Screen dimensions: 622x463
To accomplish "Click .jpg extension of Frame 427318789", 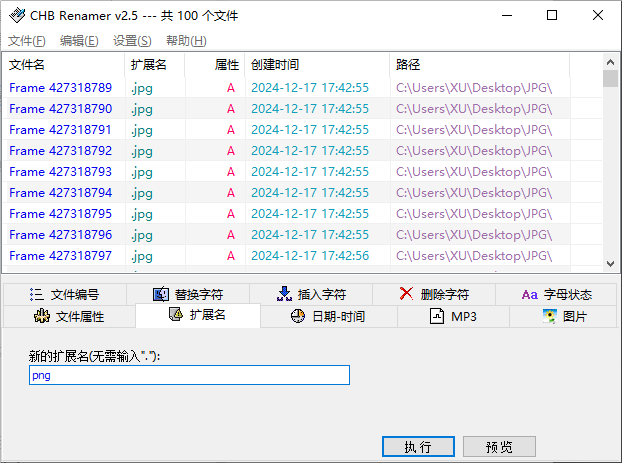I will click(x=142, y=88).
